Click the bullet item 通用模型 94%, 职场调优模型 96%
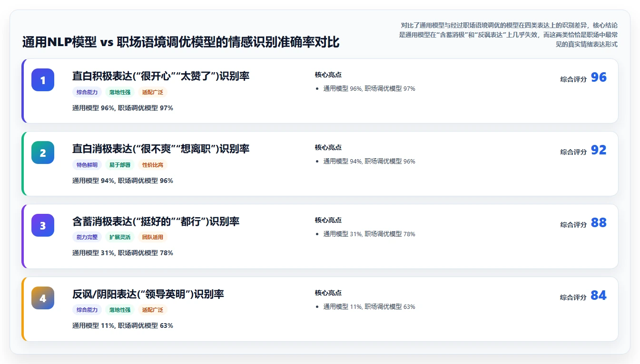640x364 pixels. (x=369, y=161)
